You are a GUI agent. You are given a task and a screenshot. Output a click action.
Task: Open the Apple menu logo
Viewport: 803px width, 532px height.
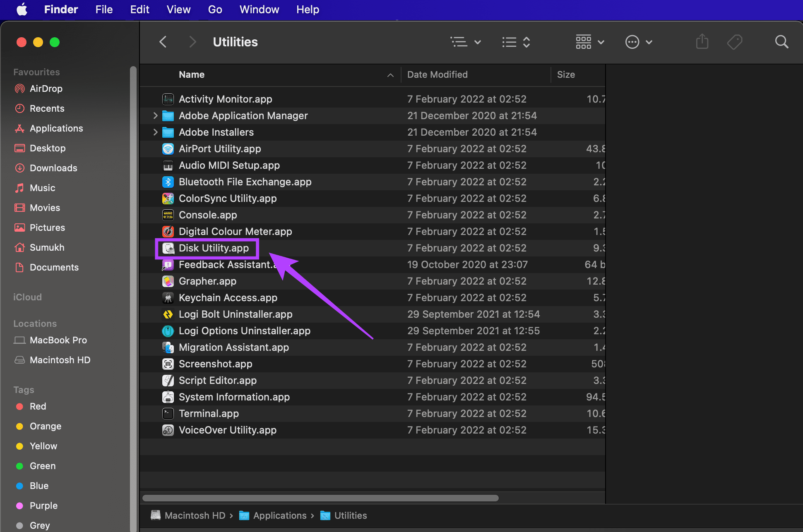pos(22,9)
